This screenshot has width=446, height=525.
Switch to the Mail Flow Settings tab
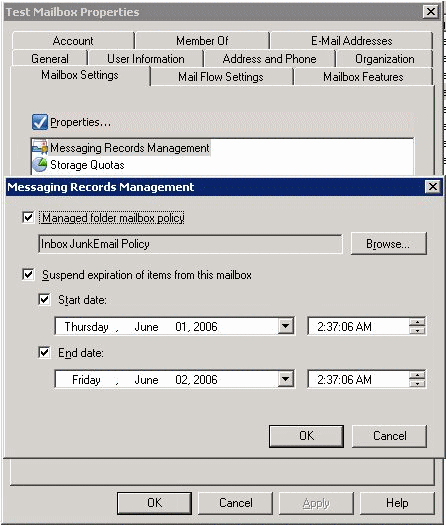(x=221, y=77)
